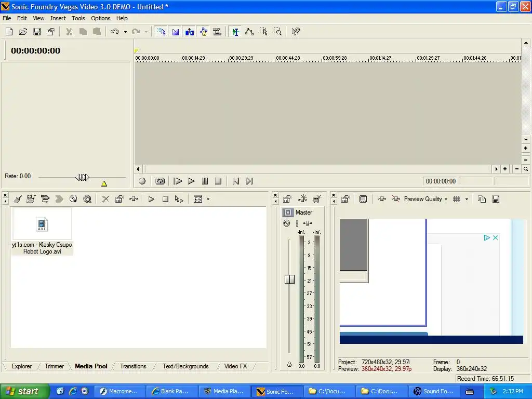Toggle Enable Snapping in the main toolbar
Screen dimensions: 532x399
coord(161,32)
